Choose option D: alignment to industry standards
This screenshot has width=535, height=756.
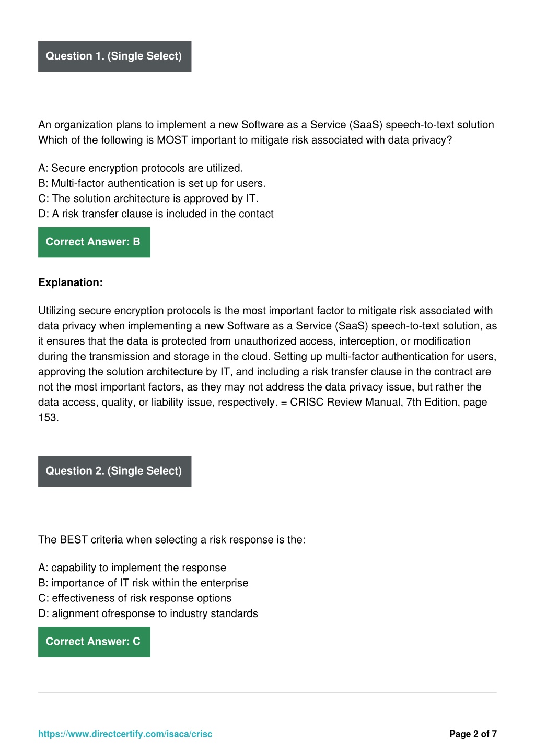[148, 613]
